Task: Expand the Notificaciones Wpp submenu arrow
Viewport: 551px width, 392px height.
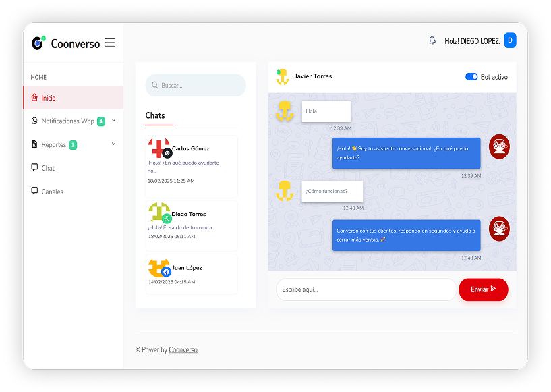Action: click(x=113, y=121)
